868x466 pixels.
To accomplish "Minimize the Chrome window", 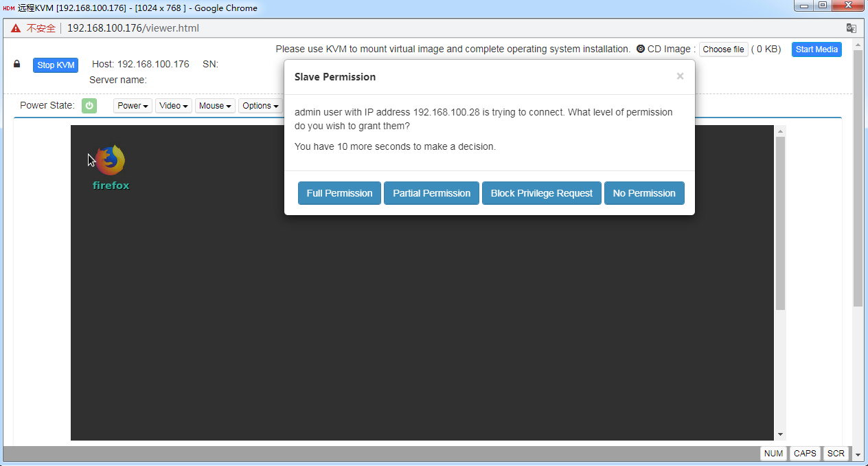I will click(x=804, y=6).
